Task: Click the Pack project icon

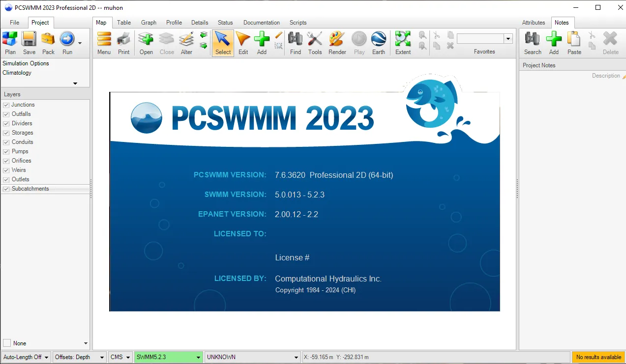Action: [48, 43]
